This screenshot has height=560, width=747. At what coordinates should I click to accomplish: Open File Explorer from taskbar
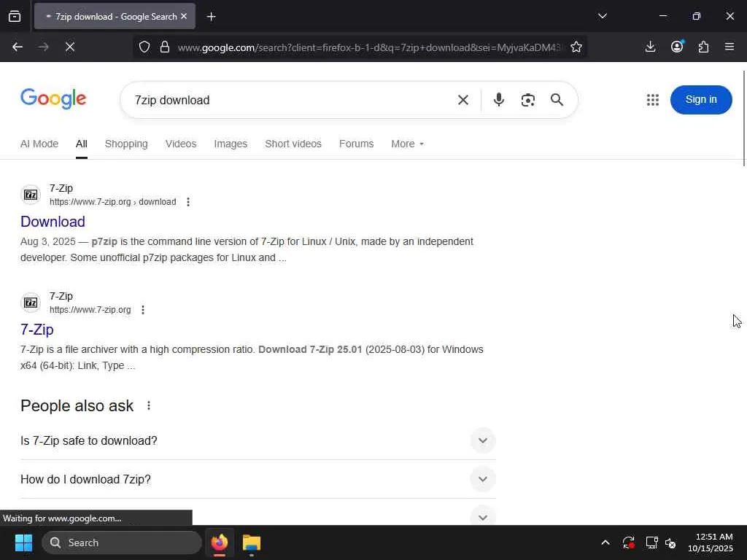252,542
